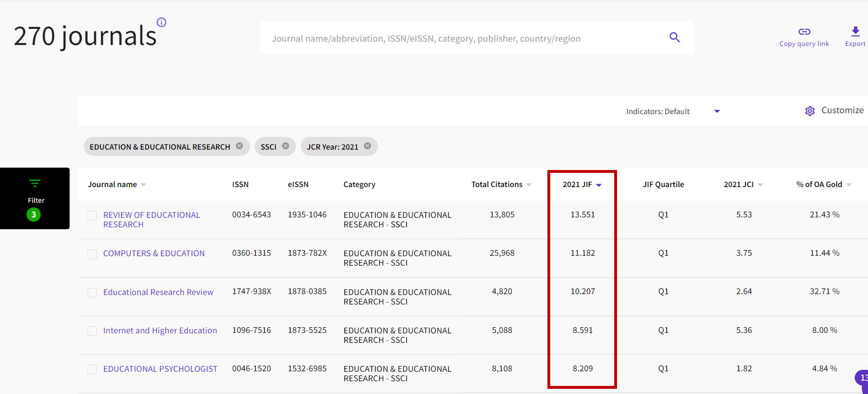Sort by % of OA Gold arrow
The height and width of the screenshot is (394, 868).
849,185
